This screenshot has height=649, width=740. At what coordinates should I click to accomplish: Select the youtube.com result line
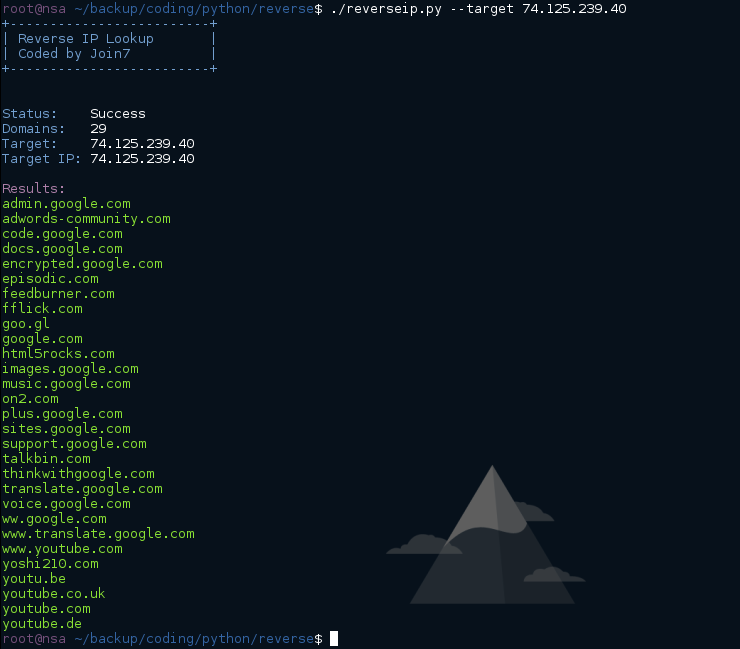[46, 609]
